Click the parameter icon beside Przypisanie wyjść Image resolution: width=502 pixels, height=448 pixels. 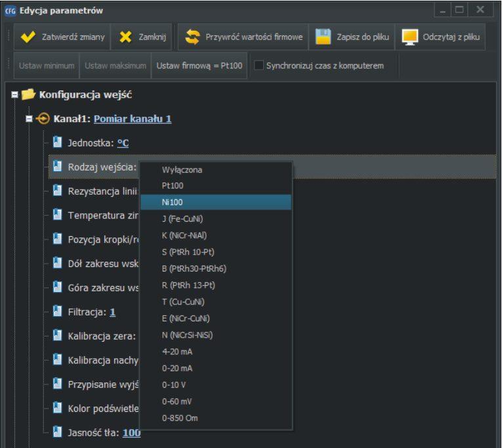[x=57, y=384]
